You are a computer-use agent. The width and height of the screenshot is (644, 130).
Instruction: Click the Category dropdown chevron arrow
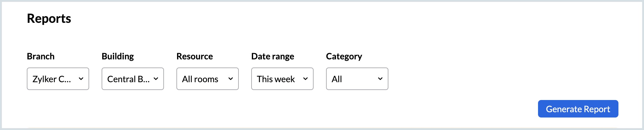380,79
